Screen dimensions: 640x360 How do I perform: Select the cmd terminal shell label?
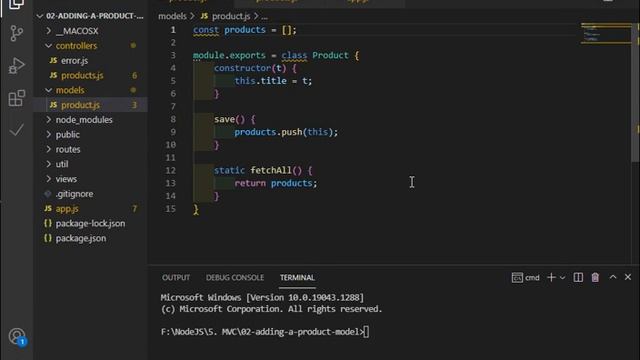pos(526,278)
